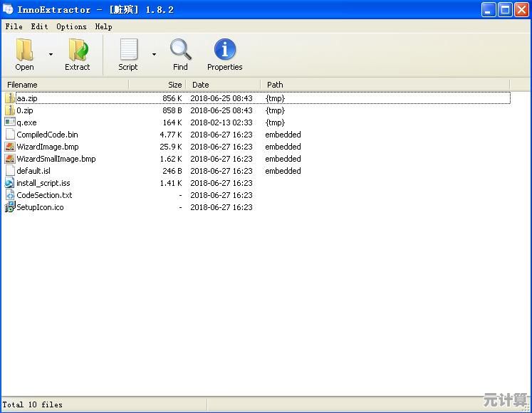Click the Script document icon
The image size is (532, 413).
point(128,50)
